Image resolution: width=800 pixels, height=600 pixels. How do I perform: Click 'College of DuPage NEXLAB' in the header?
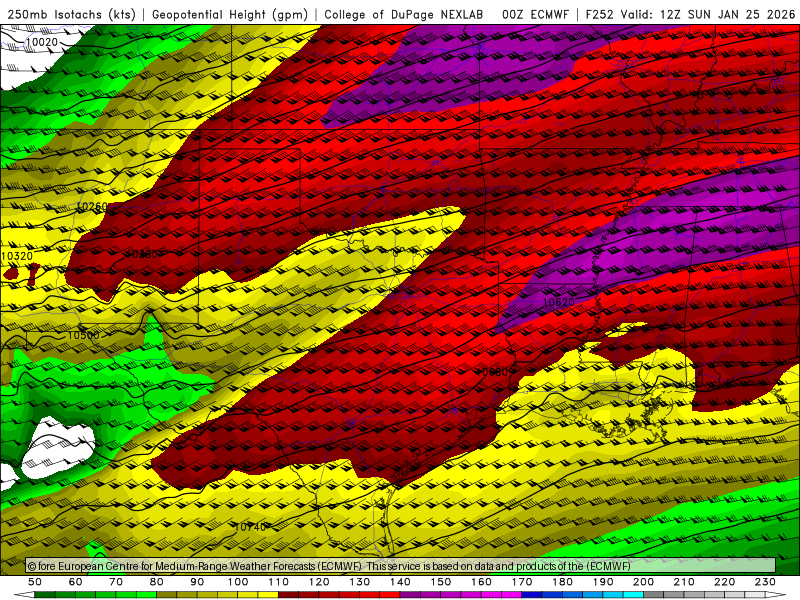[403, 15]
